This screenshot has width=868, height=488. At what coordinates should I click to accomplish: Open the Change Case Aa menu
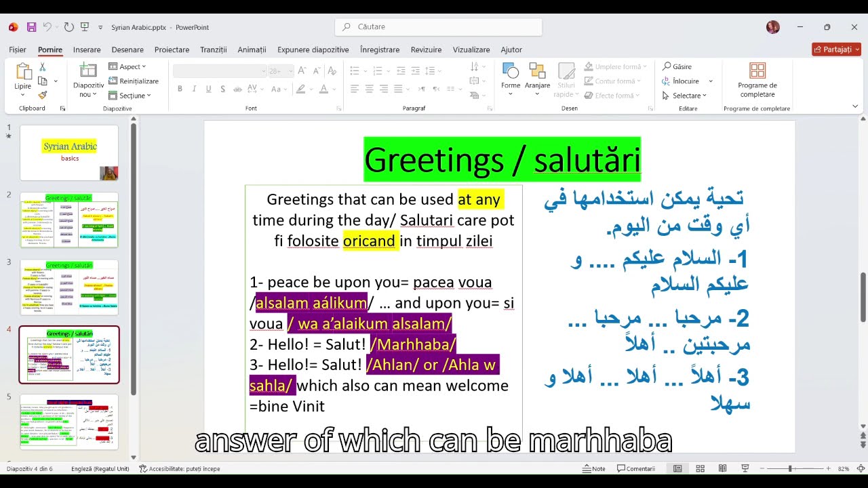pos(279,89)
